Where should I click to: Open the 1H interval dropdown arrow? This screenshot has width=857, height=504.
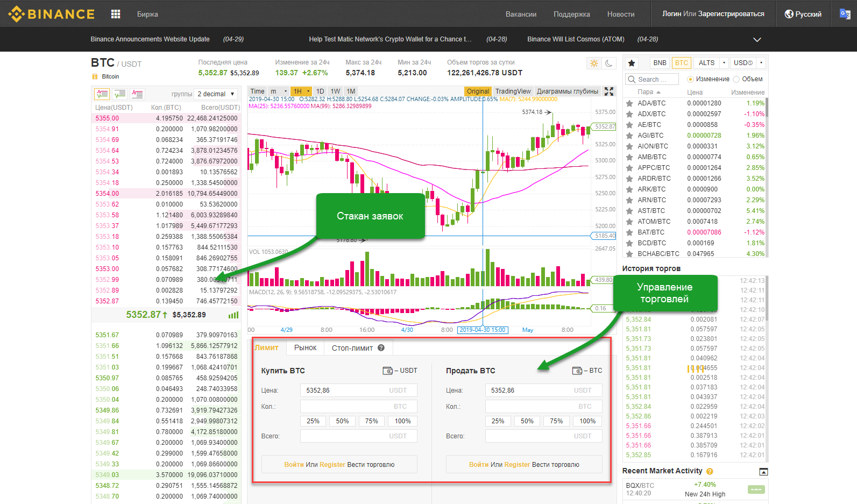tap(308, 91)
